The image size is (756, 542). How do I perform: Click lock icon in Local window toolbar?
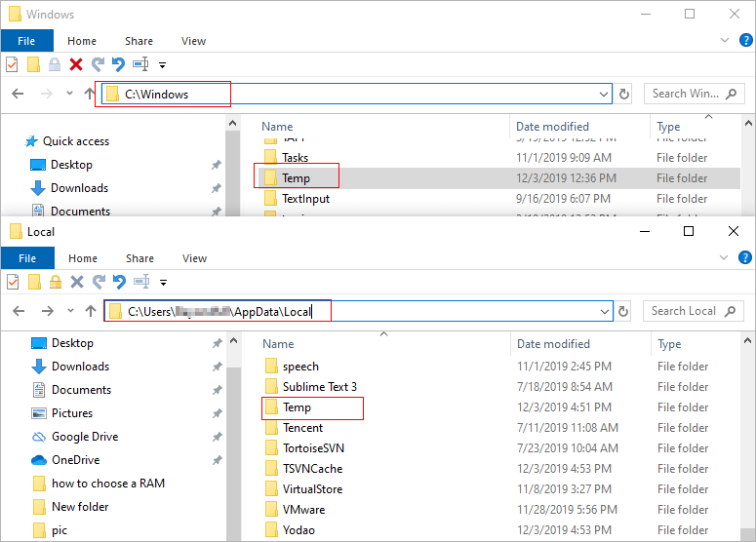[56, 282]
